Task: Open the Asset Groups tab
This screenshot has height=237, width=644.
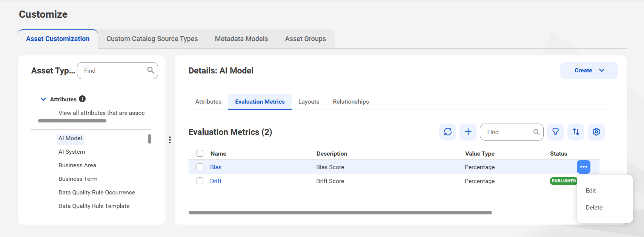Action: pyautogui.click(x=305, y=39)
